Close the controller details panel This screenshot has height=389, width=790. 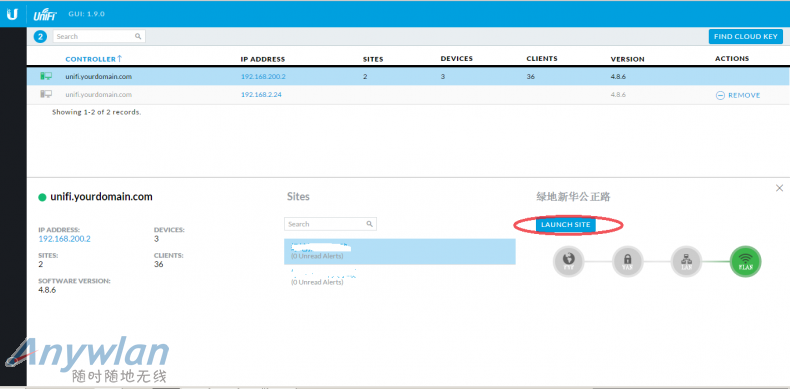click(x=779, y=188)
